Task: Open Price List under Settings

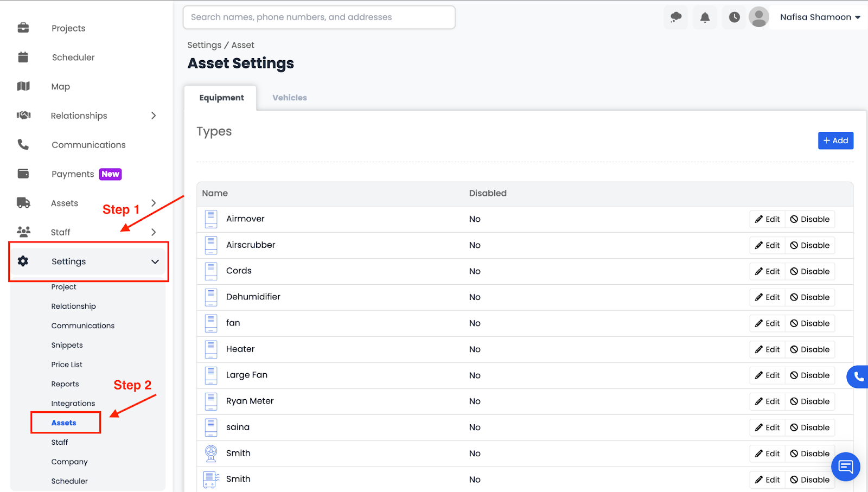Action: click(x=67, y=365)
